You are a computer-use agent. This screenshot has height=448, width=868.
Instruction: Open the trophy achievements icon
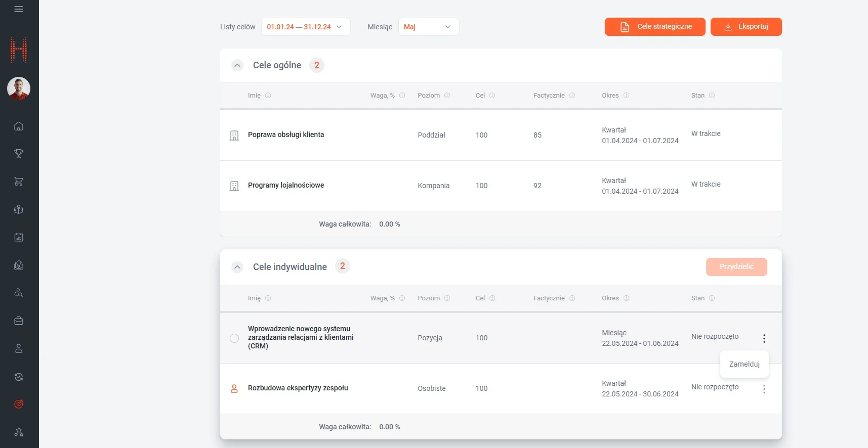[x=19, y=154]
